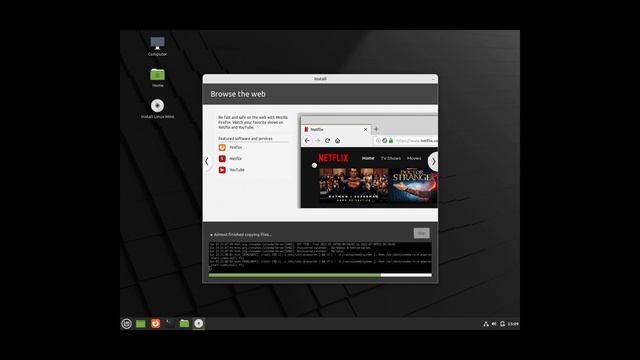Launch Terminal from the panel

pos(169,324)
